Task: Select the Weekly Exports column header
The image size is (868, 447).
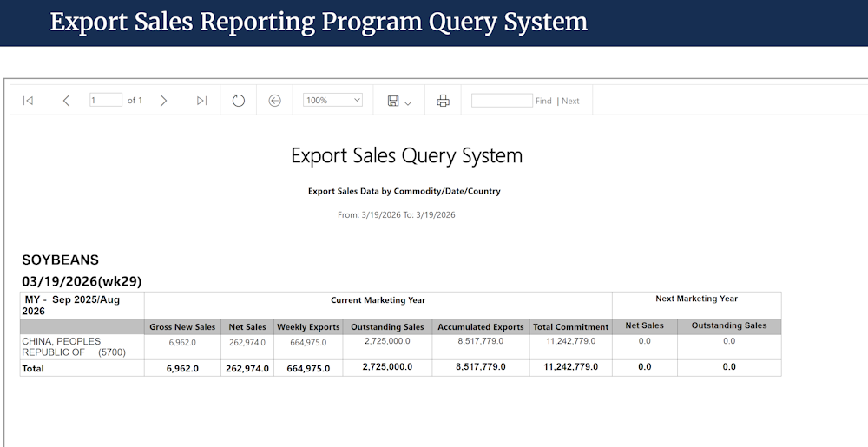Action: click(308, 327)
